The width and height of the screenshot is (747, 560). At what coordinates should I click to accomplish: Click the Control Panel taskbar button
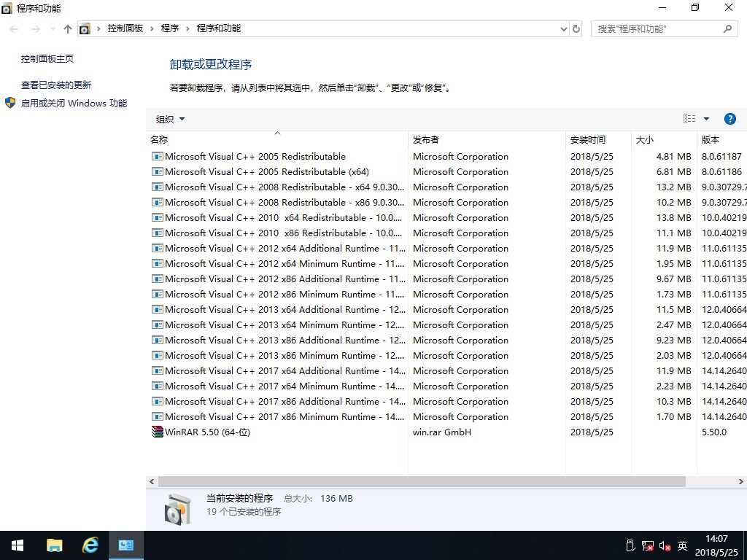[x=125, y=545]
